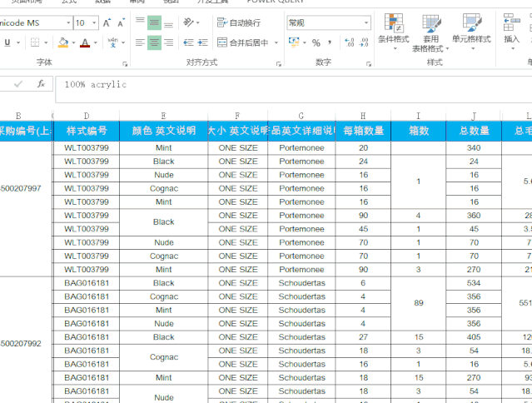Increase decimal places
The width and height of the screenshot is (532, 403).
click(350, 42)
